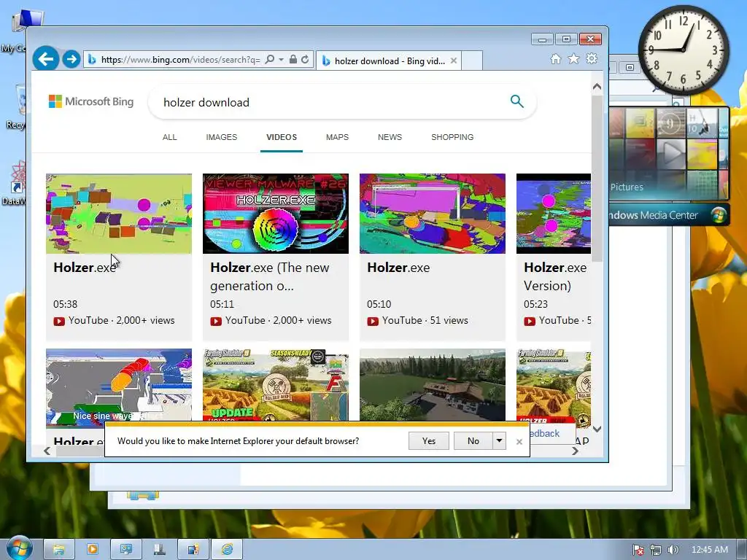Screen dimensions: 747x560
Task: Click Pictures in Windows Media Center gadget
Action: (627, 187)
